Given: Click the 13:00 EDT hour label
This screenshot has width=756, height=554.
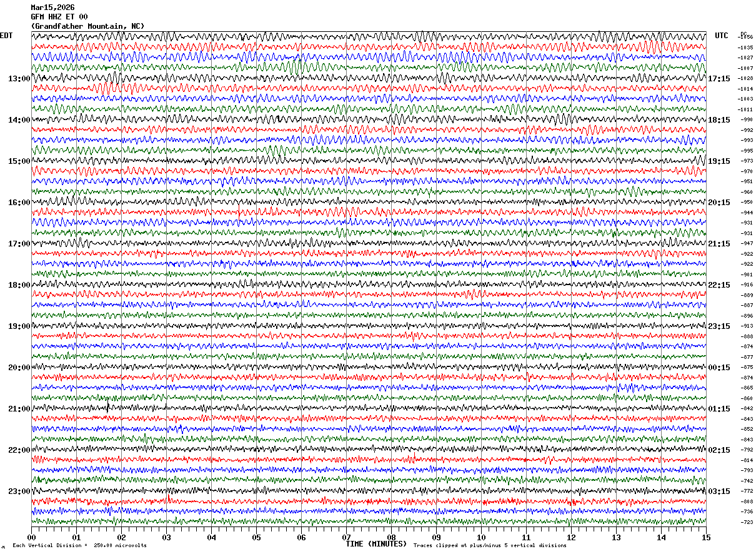Looking at the screenshot, I should click(19, 79).
